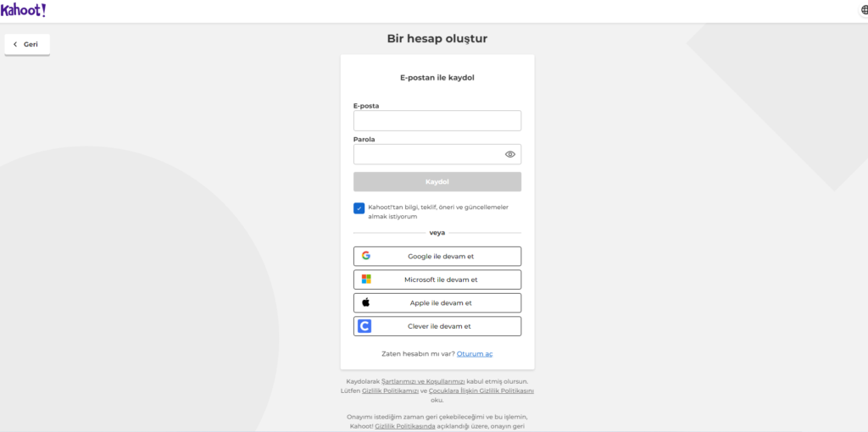Click the Microsoft logo icon

[366, 279]
